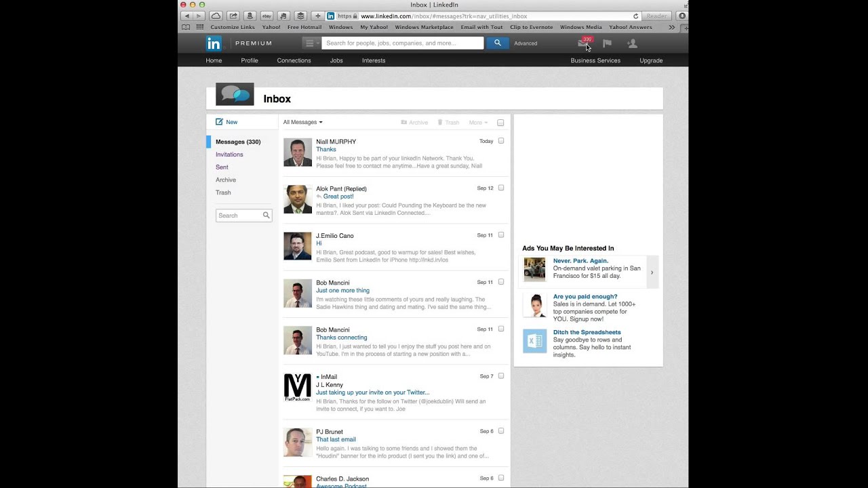
Task: Click the eBay toolbar icon
Action: (267, 16)
